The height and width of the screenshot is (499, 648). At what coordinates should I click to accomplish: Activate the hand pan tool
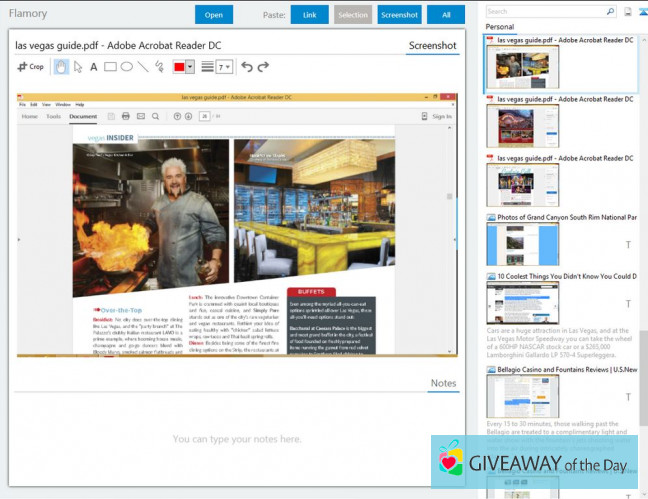point(60,67)
